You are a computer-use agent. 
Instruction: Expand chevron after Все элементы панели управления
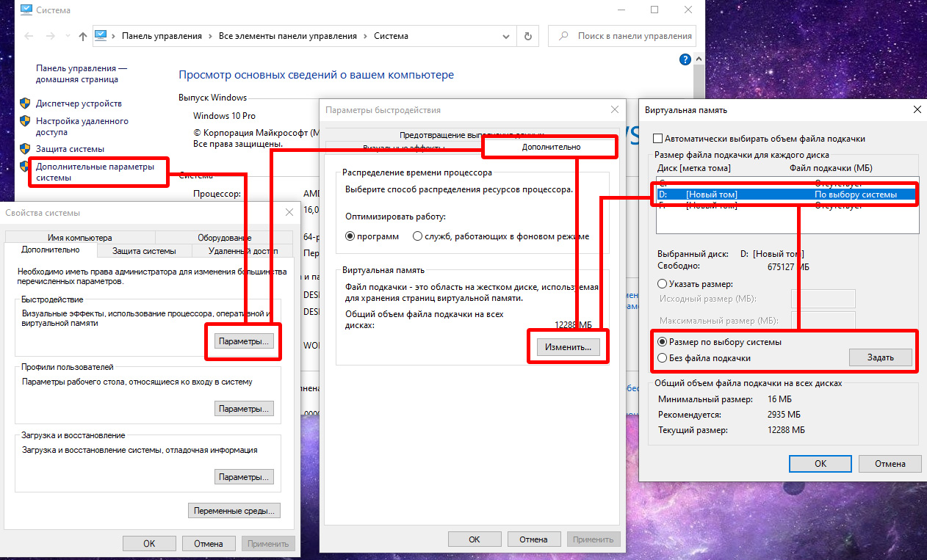click(x=364, y=36)
